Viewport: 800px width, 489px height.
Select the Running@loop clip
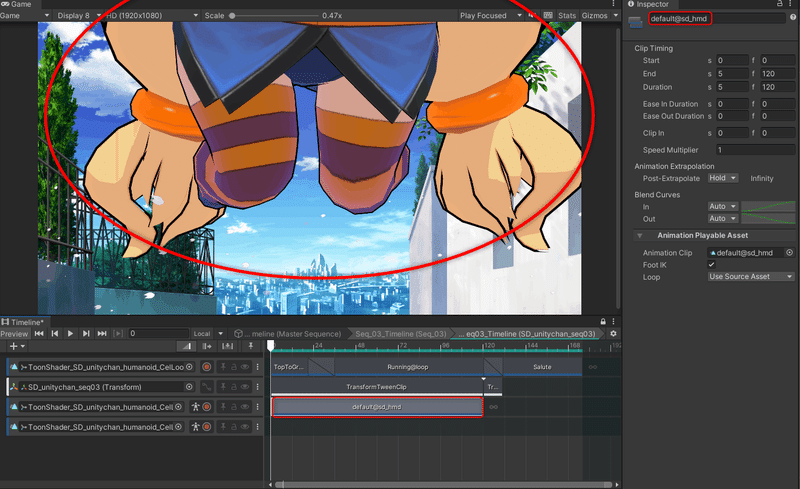pyautogui.click(x=407, y=367)
